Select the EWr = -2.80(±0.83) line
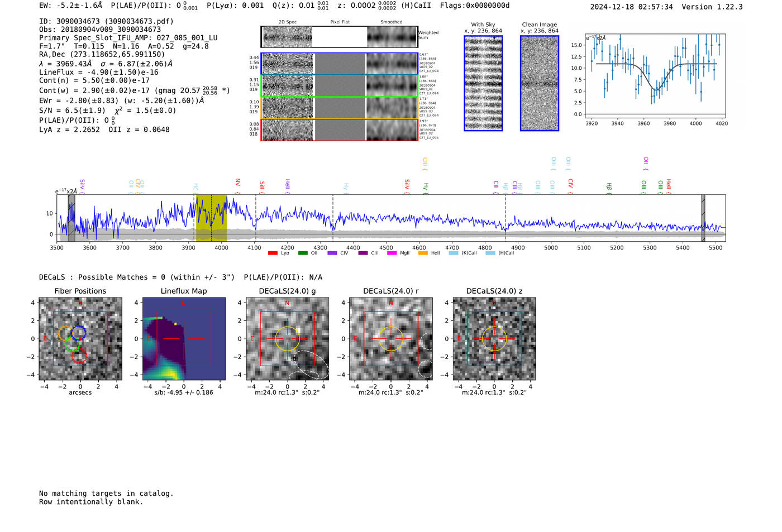This screenshot has height=532, width=782. click(x=121, y=100)
